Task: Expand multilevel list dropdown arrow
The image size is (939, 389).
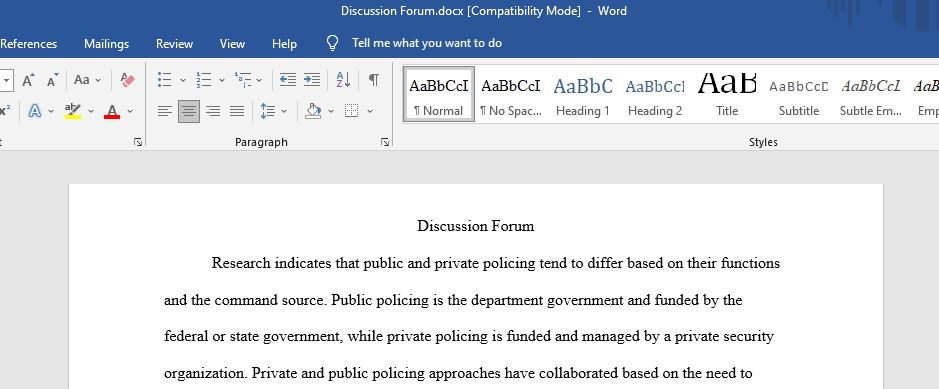Action: pos(259,80)
